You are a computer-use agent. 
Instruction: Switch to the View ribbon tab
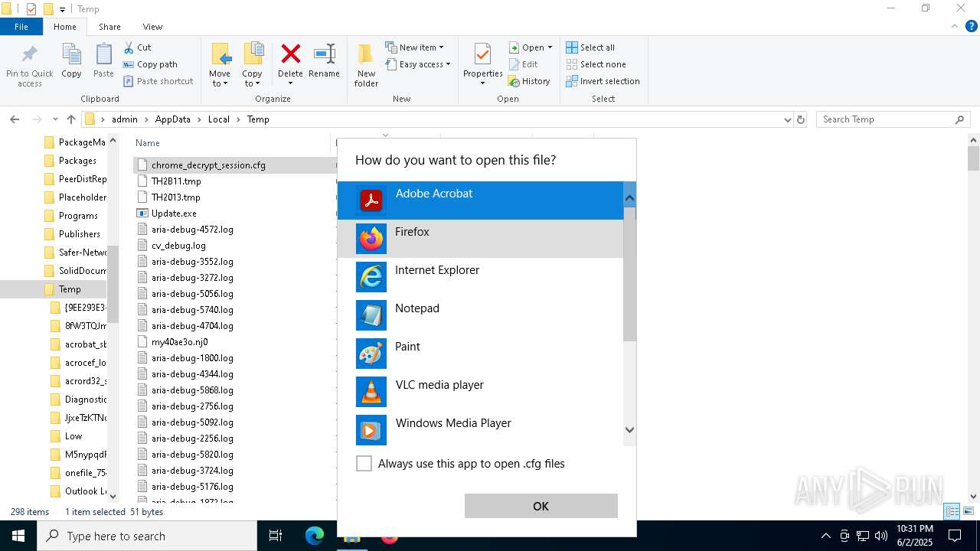[x=152, y=27]
